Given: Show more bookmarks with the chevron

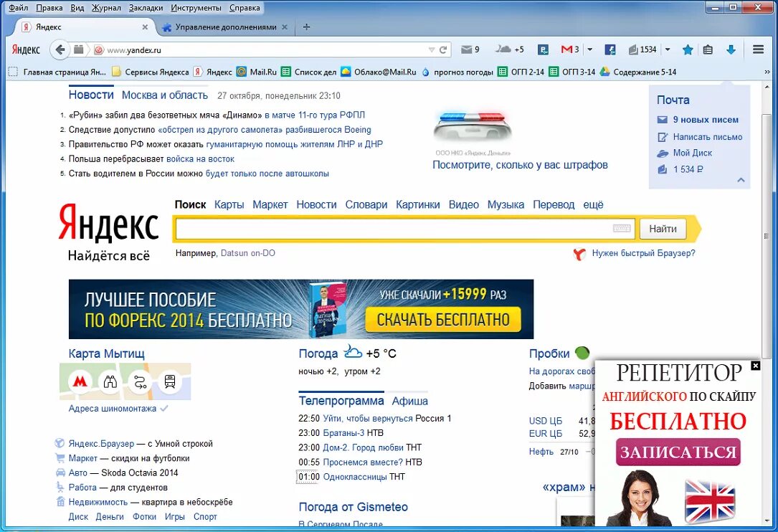Looking at the screenshot, I should click(767, 72).
